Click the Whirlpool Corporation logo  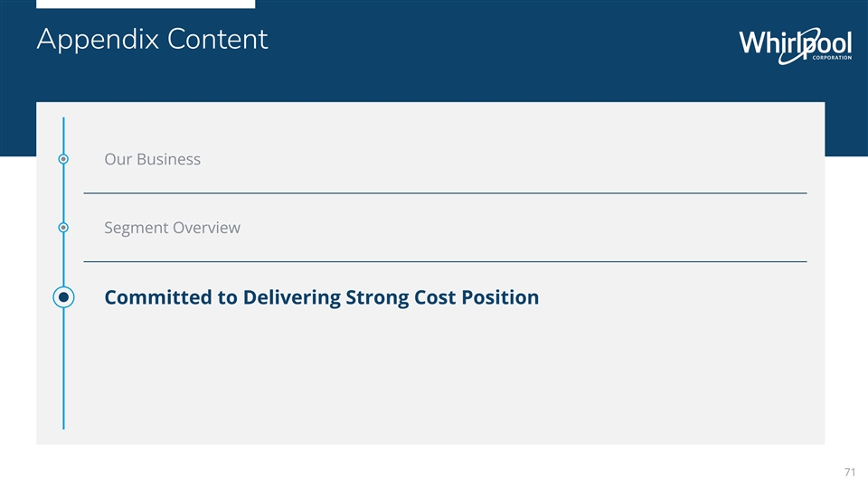794,45
